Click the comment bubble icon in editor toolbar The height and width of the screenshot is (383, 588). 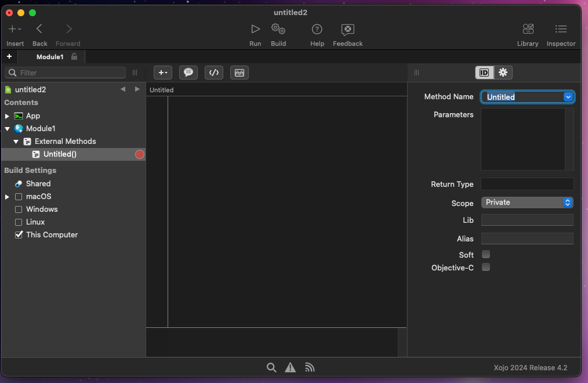click(188, 73)
